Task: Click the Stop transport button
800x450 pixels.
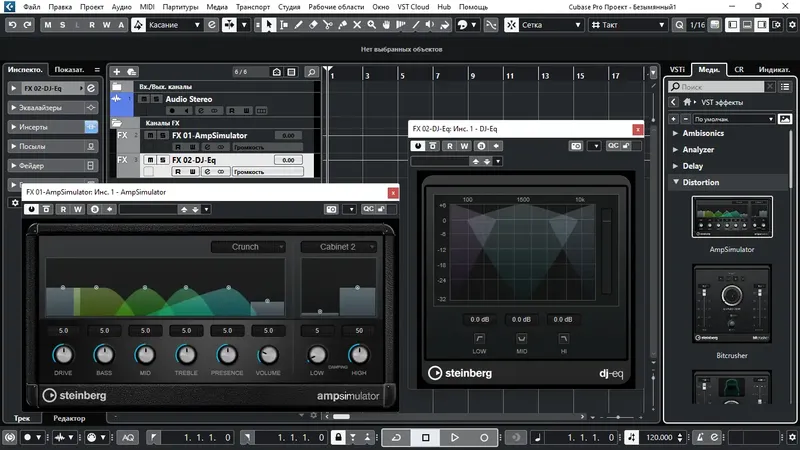Action: pos(426,437)
